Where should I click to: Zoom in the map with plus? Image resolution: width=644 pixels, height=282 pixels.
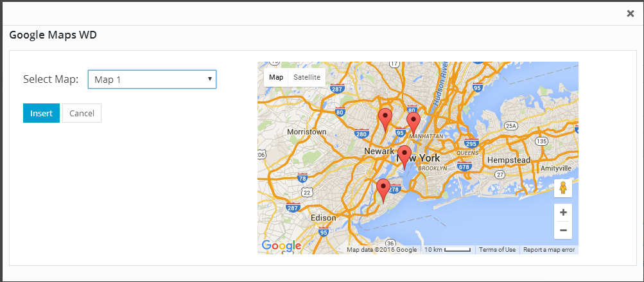click(x=563, y=213)
